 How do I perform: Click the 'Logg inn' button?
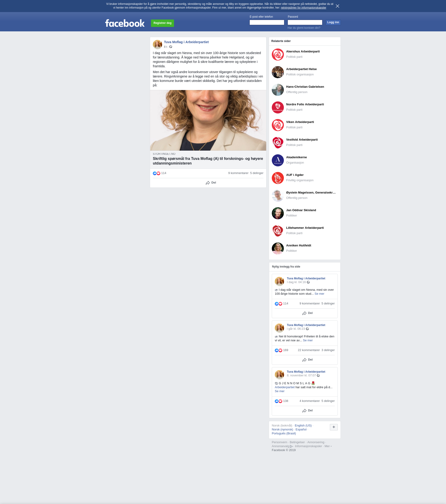pyautogui.click(x=333, y=23)
